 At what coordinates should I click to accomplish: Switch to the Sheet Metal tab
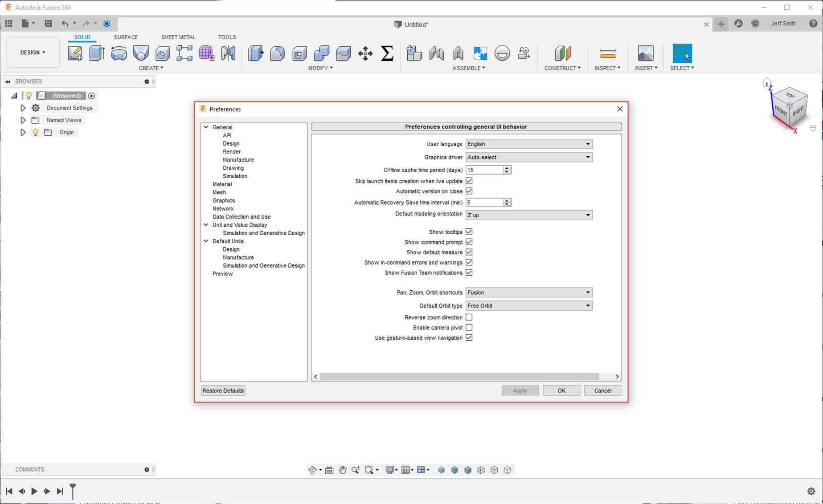pos(178,37)
